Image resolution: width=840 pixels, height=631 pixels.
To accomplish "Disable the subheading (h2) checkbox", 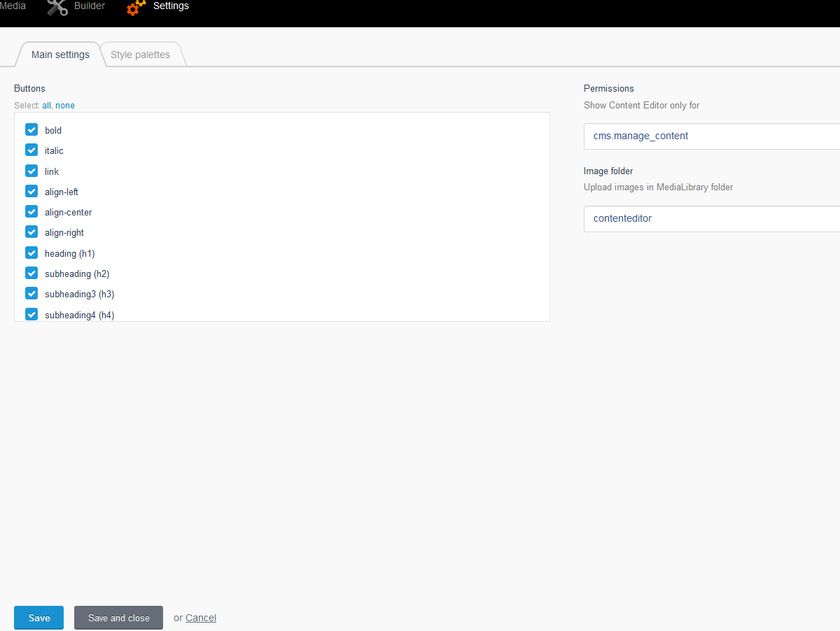I will tap(31, 273).
